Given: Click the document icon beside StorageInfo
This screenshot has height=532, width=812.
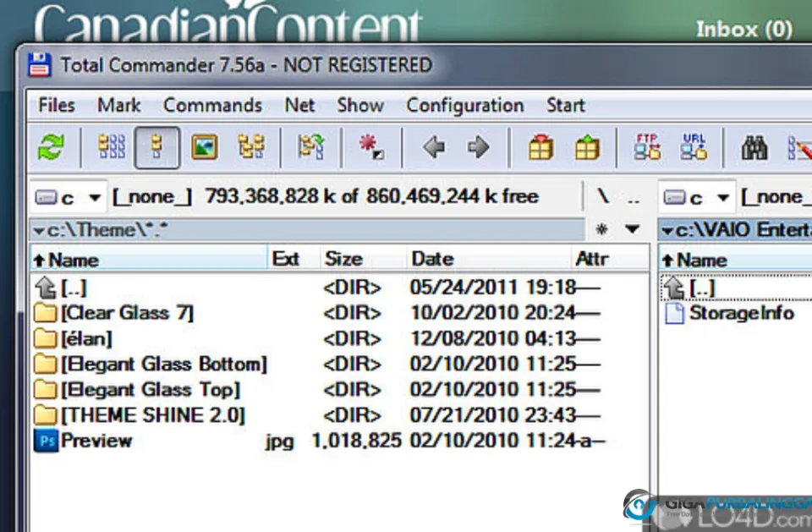Looking at the screenshot, I should pyautogui.click(x=674, y=314).
